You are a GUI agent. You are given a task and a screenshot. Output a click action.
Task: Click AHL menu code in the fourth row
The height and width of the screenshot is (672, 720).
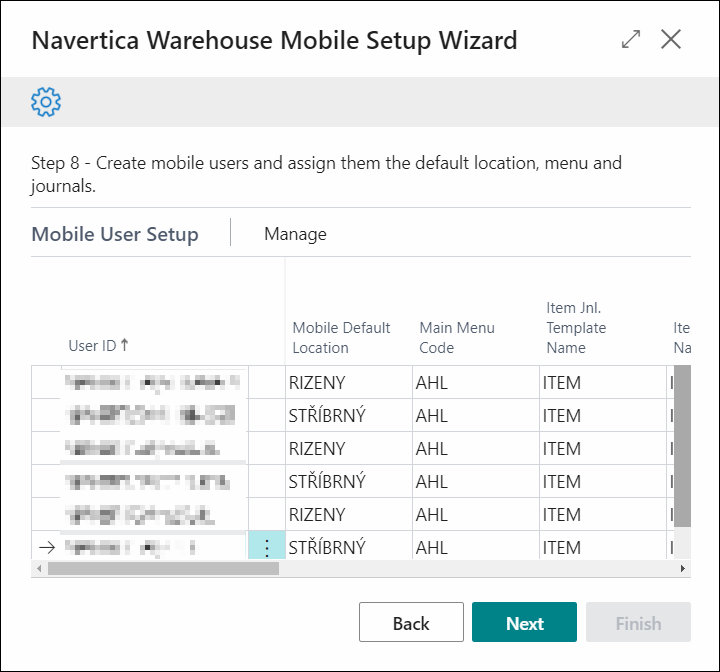tap(476, 481)
